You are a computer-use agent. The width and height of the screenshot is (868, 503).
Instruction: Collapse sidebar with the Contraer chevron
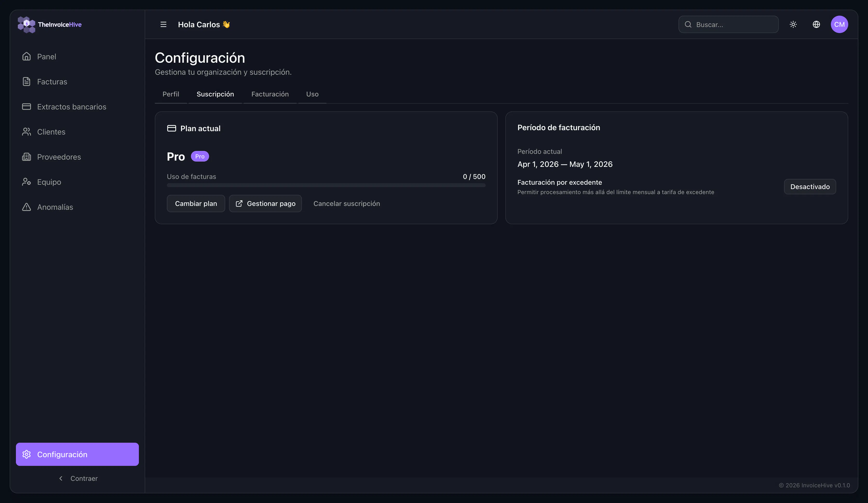pos(61,479)
